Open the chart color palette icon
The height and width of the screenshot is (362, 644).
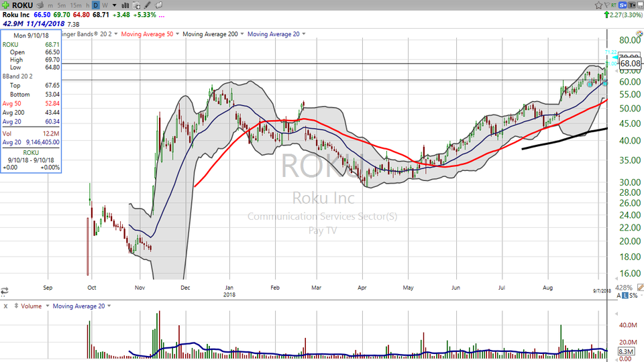coord(158,5)
